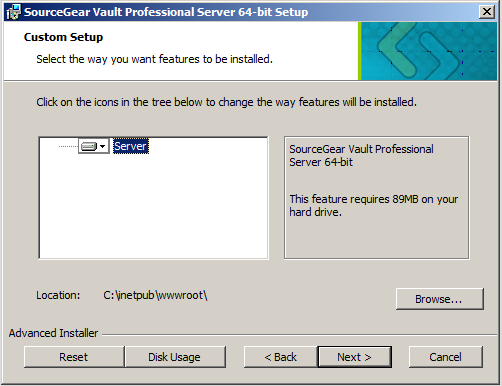Close the setup window with X

(487, 12)
